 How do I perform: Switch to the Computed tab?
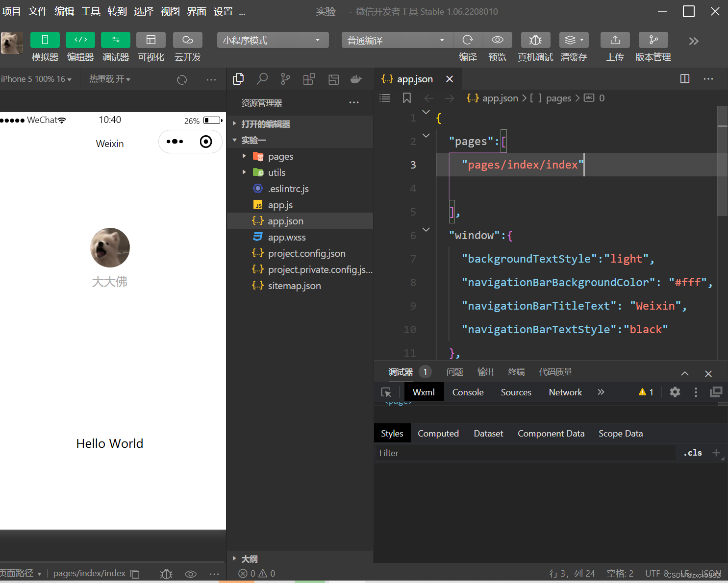click(x=438, y=433)
